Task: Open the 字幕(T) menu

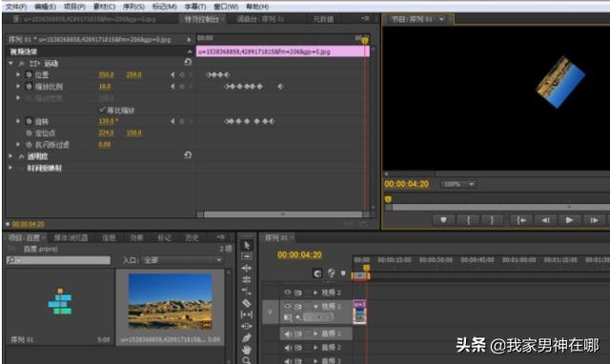Action: tap(194, 7)
